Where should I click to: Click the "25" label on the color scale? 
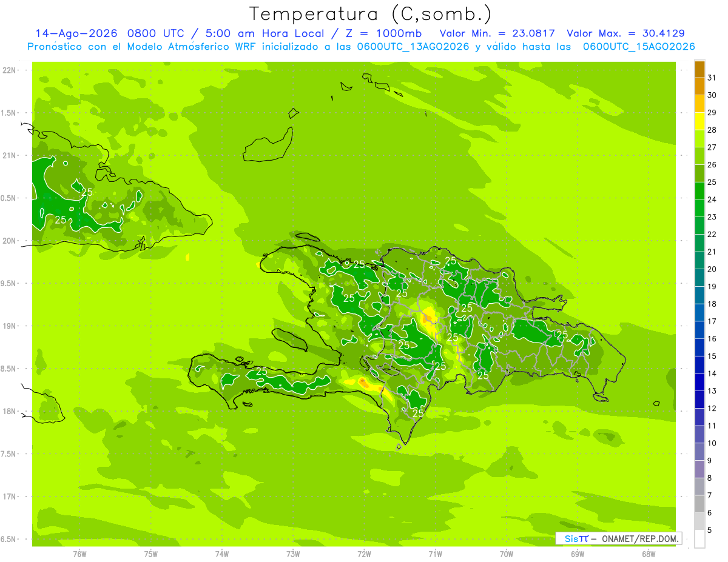point(712,182)
